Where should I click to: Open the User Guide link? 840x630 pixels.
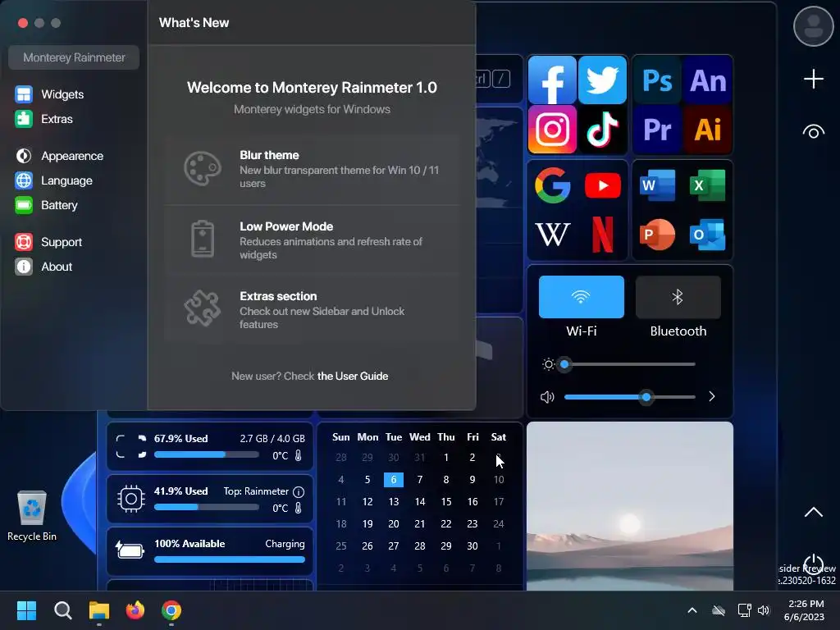click(353, 376)
